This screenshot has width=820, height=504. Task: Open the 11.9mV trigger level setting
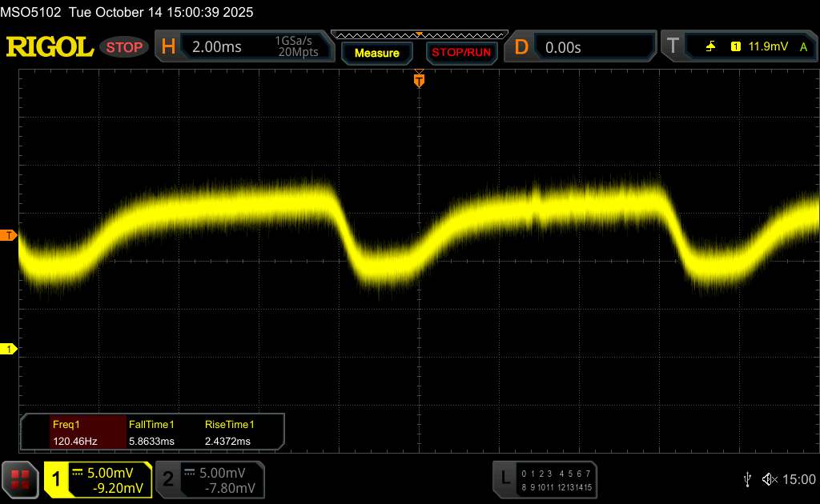[x=767, y=47]
